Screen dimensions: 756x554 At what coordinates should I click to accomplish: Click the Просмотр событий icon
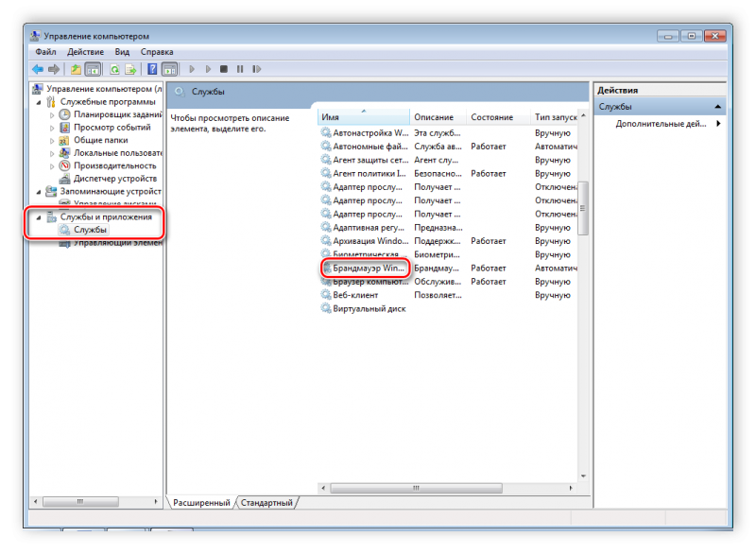coord(64,128)
